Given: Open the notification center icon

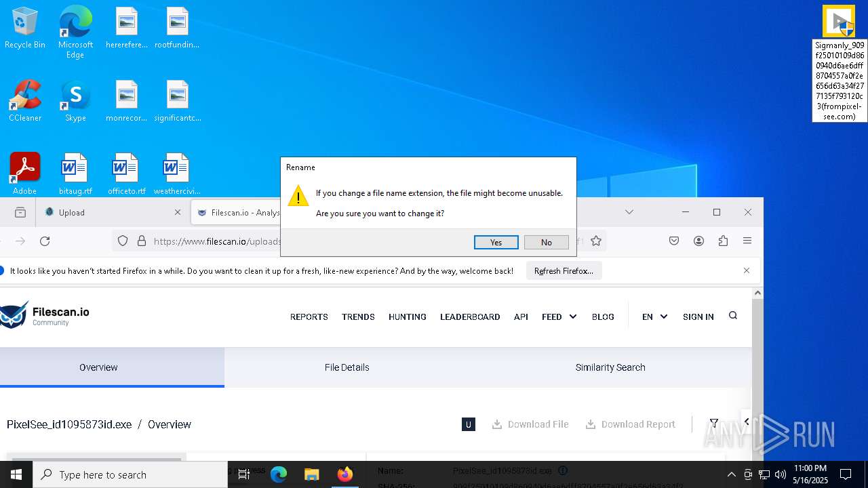Looking at the screenshot, I should (x=846, y=474).
